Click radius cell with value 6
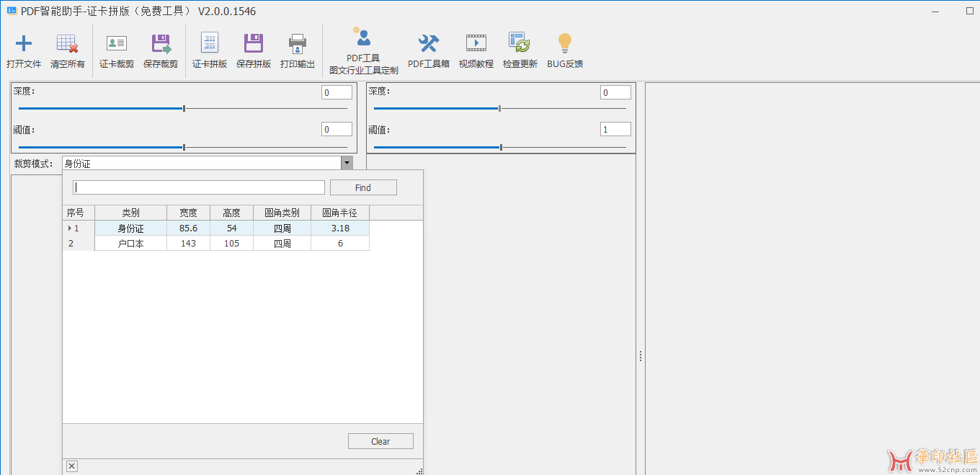 click(x=339, y=243)
